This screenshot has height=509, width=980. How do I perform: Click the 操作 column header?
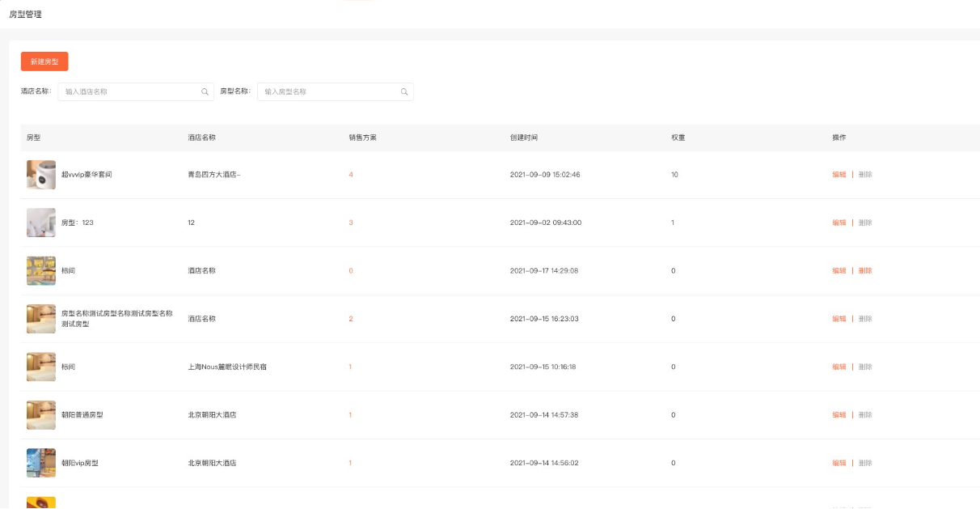click(x=839, y=138)
